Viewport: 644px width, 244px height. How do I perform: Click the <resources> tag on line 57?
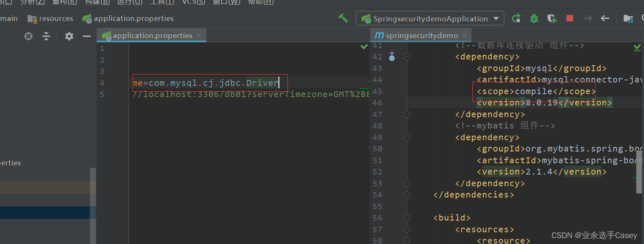[x=485, y=229]
